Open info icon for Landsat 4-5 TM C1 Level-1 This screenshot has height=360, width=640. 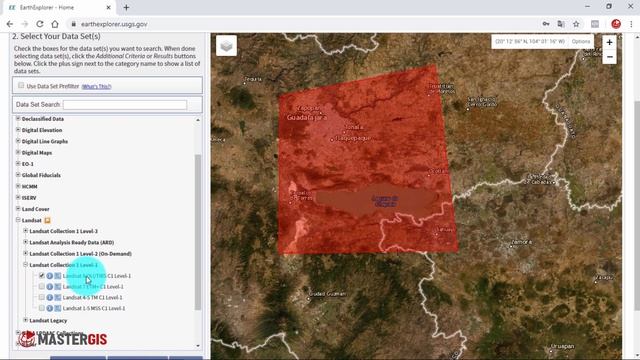(50, 298)
